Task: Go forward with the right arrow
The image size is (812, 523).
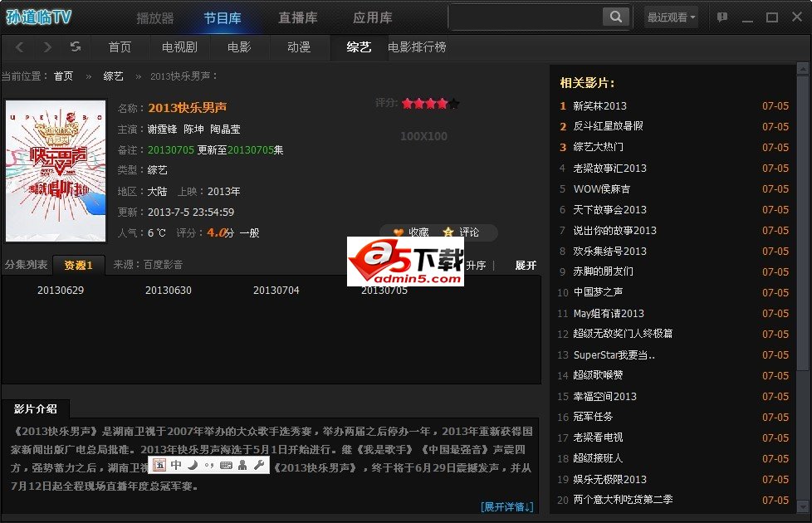Action: 46,47
